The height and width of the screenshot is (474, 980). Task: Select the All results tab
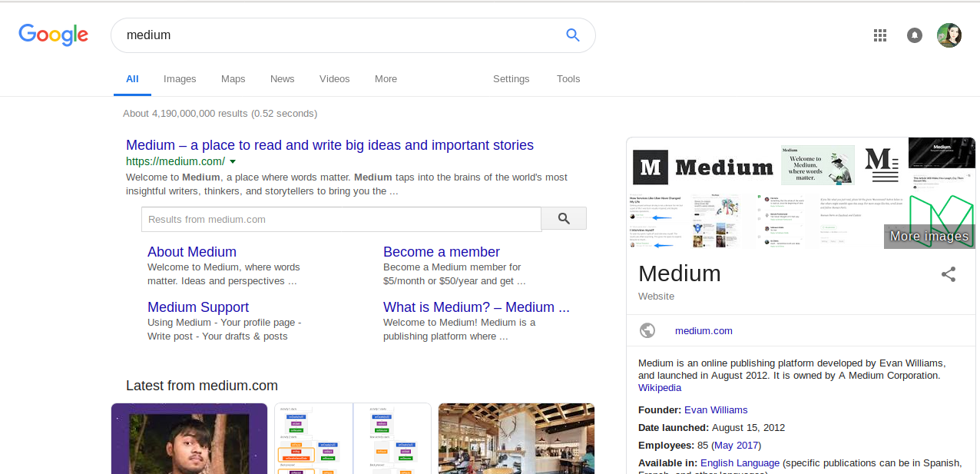tap(132, 79)
